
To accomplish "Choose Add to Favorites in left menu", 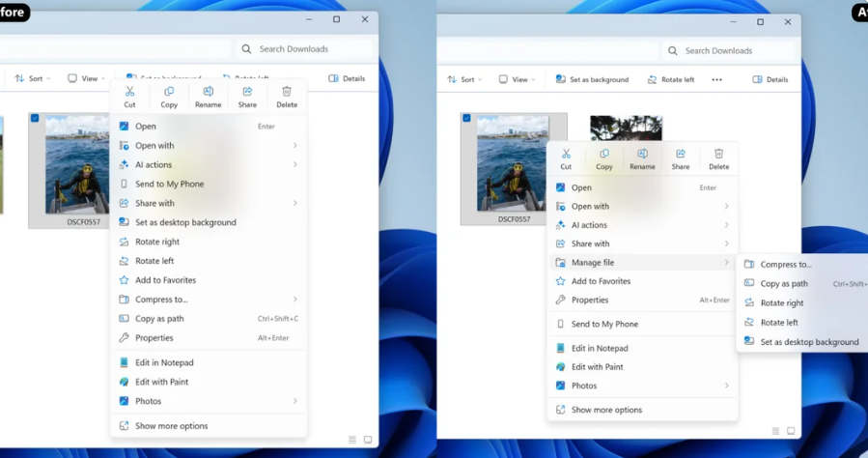I will pyautogui.click(x=209, y=280).
